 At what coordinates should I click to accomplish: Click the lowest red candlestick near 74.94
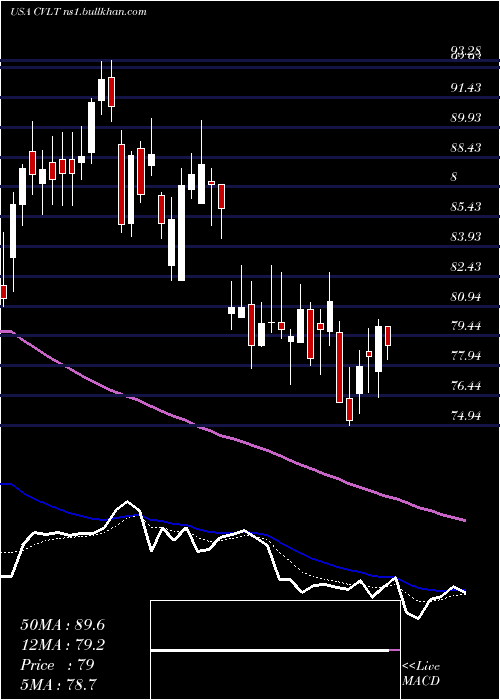point(349,409)
